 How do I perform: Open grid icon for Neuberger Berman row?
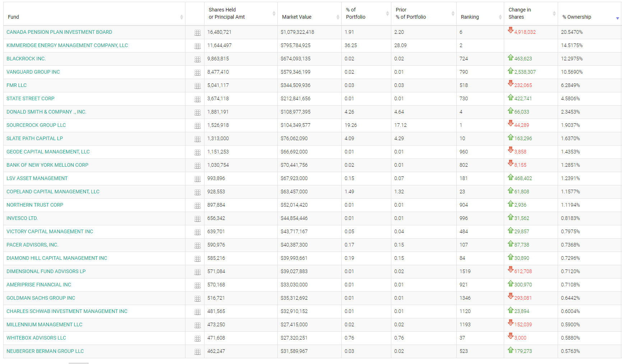tap(198, 352)
